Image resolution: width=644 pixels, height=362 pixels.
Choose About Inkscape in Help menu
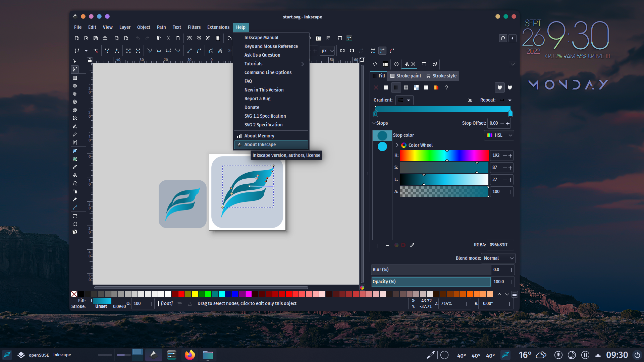[x=271, y=144]
